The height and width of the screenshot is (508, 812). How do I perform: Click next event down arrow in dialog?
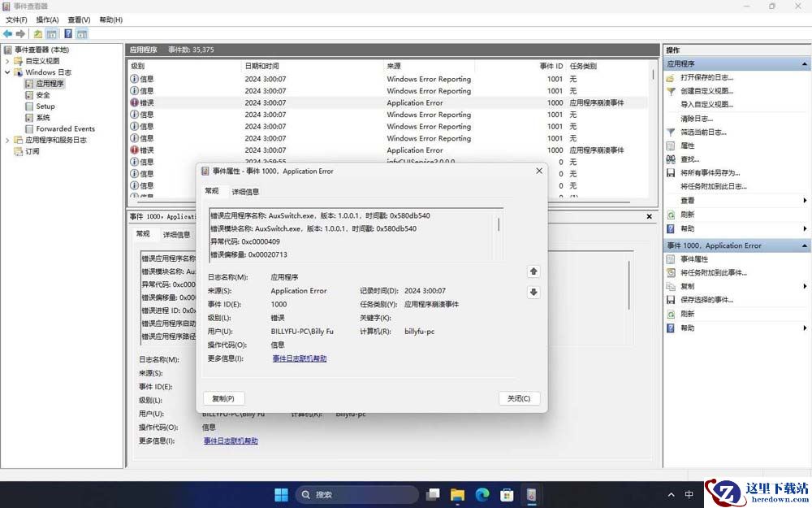point(533,292)
